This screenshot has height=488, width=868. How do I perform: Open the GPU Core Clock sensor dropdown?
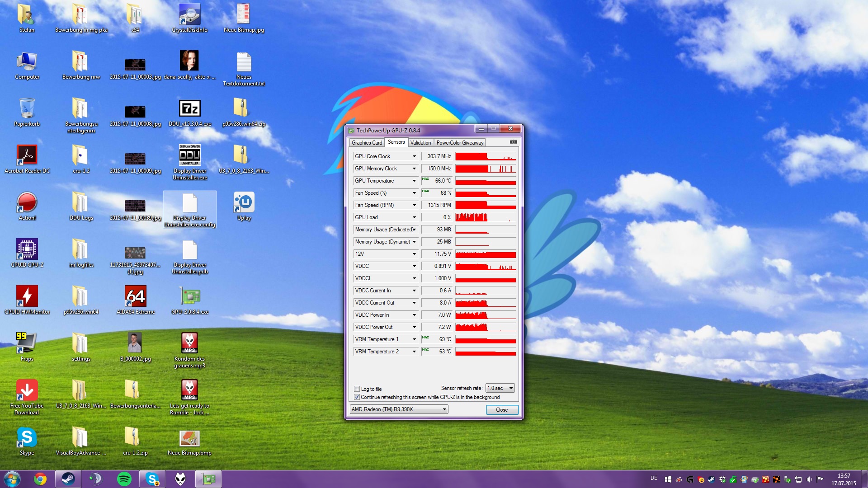tap(414, 156)
